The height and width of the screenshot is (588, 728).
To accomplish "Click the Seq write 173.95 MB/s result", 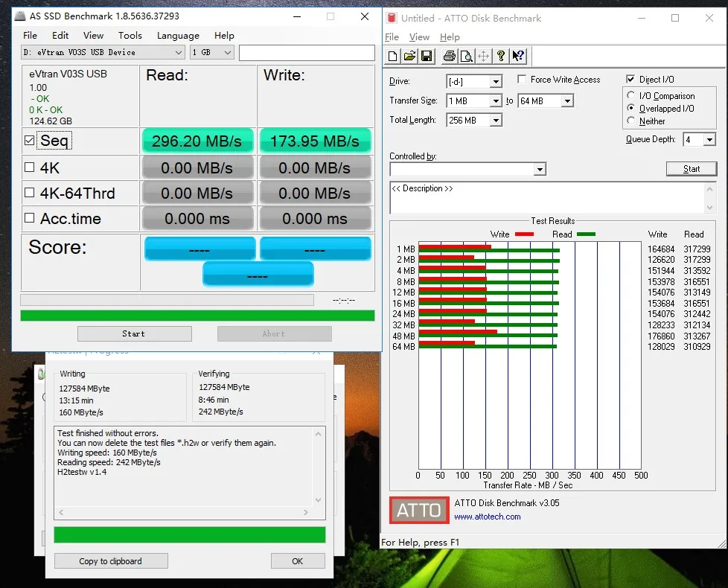I will pos(316,141).
